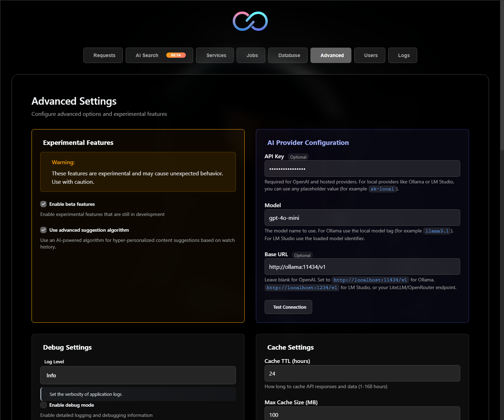This screenshot has width=504, height=420.
Task: Click the Max Cache Size field
Action: [x=362, y=413]
